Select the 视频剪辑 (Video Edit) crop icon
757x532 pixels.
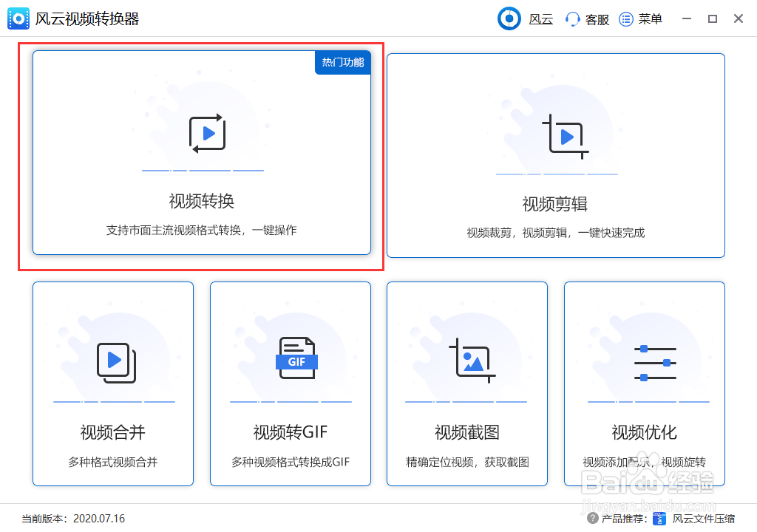click(566, 137)
